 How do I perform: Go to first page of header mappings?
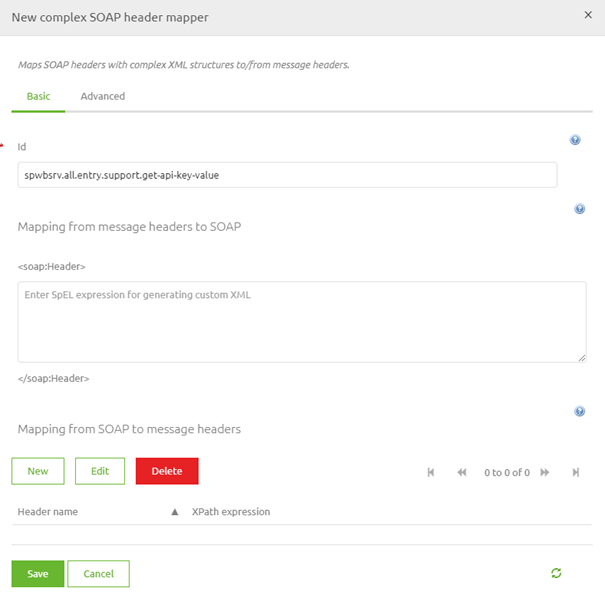(431, 472)
